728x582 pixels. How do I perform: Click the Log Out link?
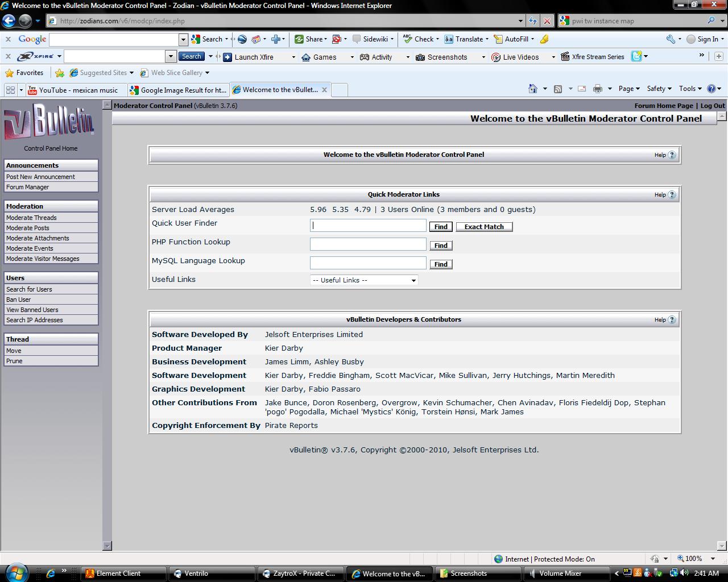tap(713, 106)
